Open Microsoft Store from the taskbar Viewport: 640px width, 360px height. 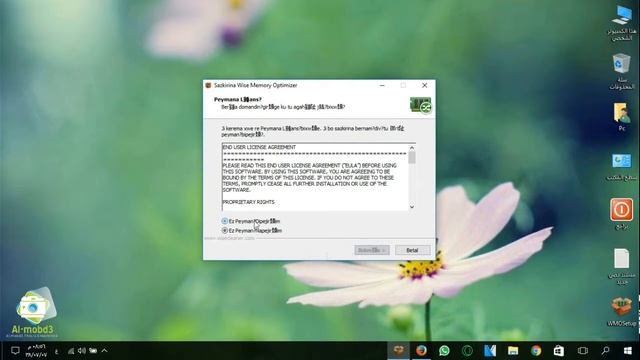pos(559,351)
